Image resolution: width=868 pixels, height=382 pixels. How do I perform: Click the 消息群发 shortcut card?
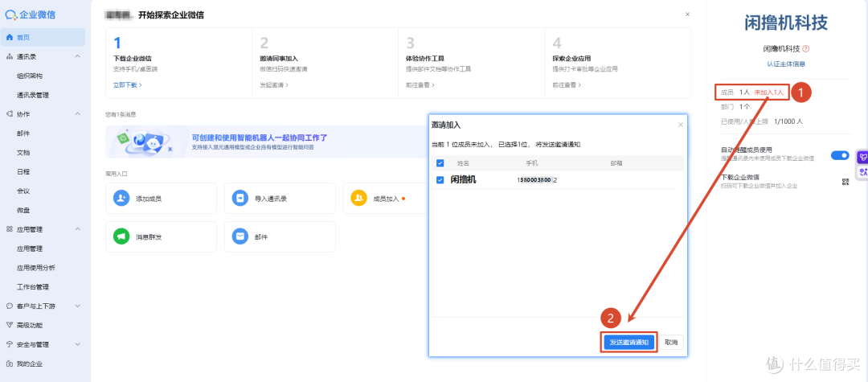click(161, 236)
